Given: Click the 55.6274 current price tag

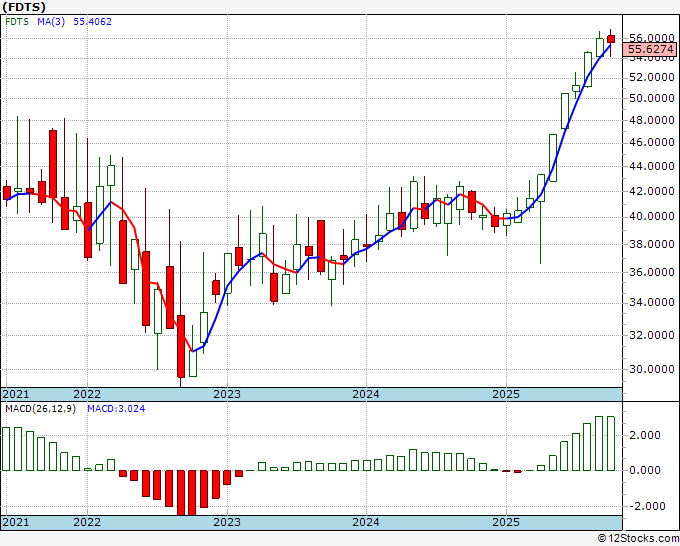Looking at the screenshot, I should coord(651,49).
